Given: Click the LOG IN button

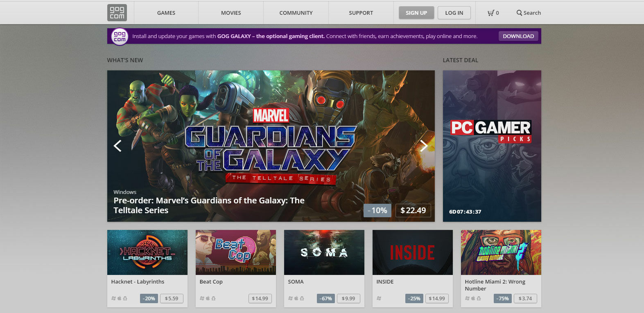Looking at the screenshot, I should pyautogui.click(x=454, y=13).
